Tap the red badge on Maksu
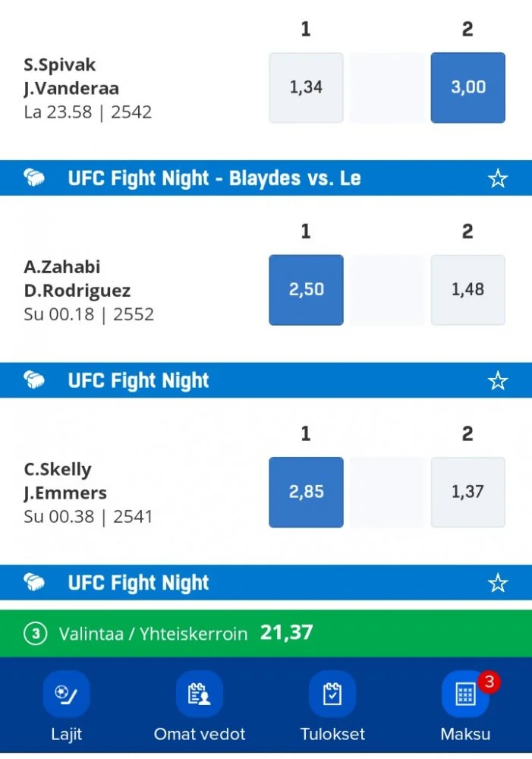Screen dimensions: 532x759 [x=489, y=682]
